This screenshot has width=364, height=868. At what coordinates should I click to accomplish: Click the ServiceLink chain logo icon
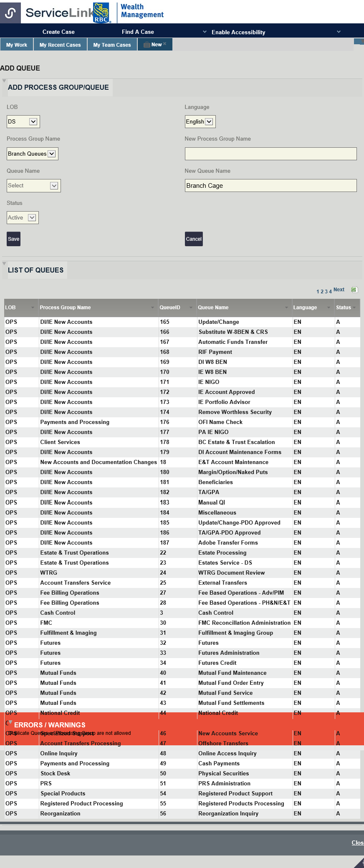click(10, 13)
